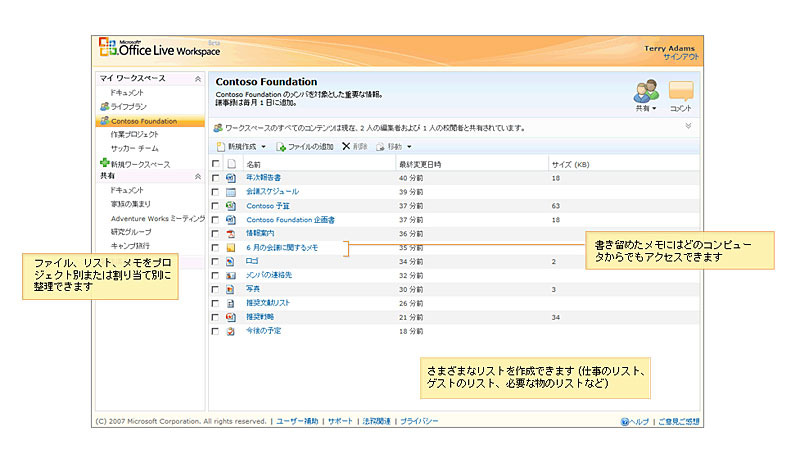Click the Word icon beside Contoso Foundation 企画書
The height and width of the screenshot is (463, 800).
pos(231,220)
